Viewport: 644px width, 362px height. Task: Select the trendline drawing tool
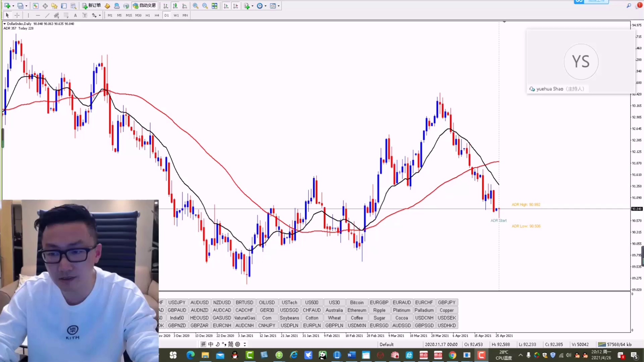(x=47, y=15)
